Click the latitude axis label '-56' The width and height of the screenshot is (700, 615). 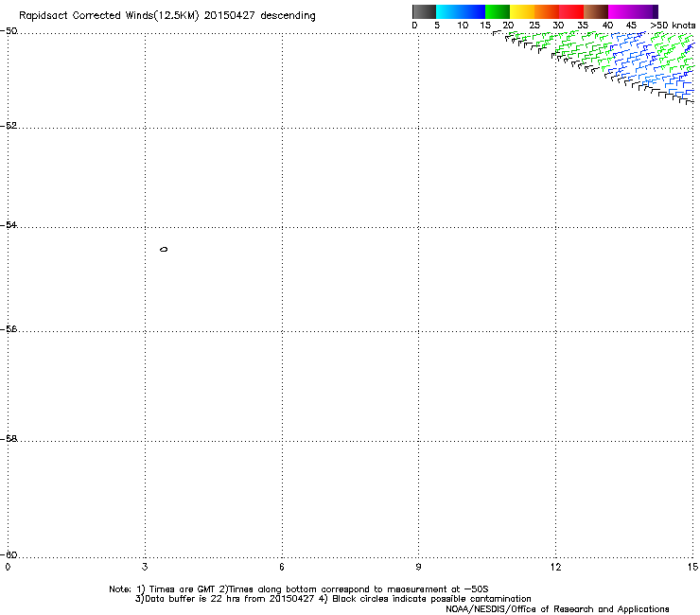tap(9, 329)
